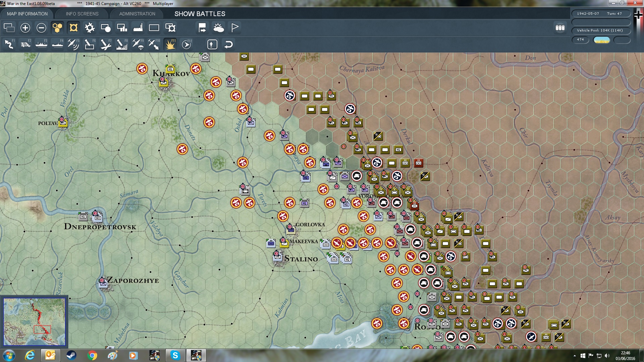644x362 pixels.
Task: Select F5 air recon mode icon
Action: (x=73, y=44)
